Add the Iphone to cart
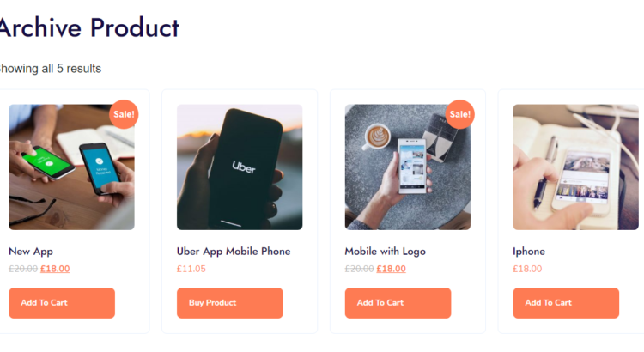644x352 pixels. 566,303
